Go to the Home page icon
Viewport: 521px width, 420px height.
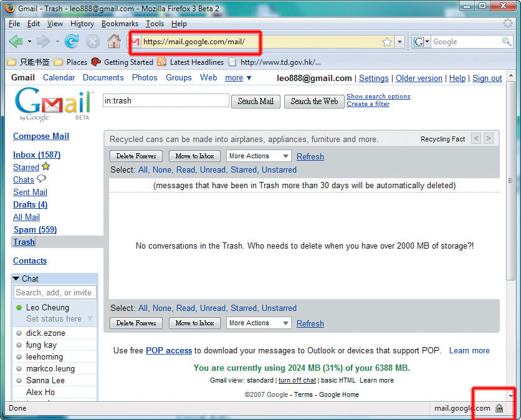point(113,41)
